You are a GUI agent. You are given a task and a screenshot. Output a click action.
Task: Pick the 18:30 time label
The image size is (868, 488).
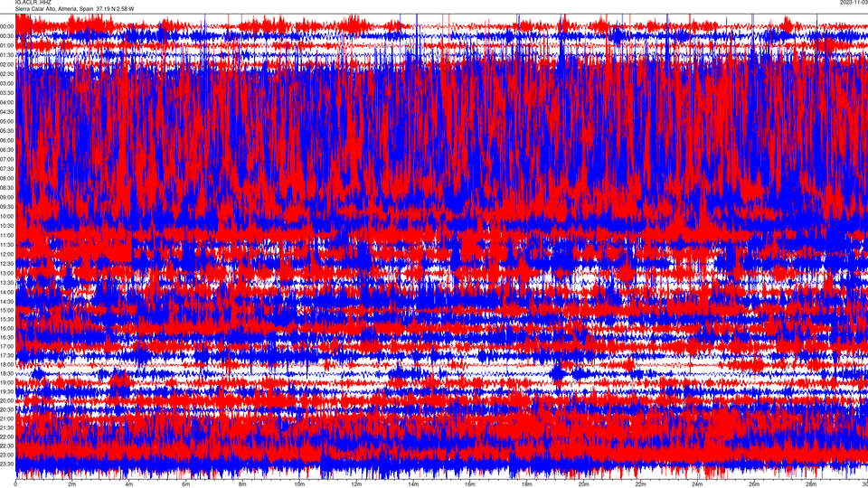click(x=6, y=373)
